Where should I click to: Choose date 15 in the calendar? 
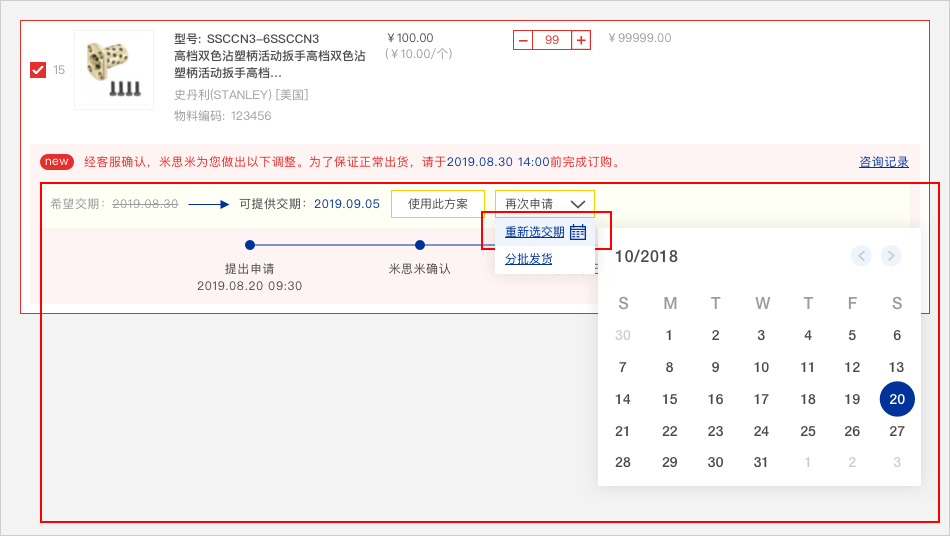pos(669,399)
